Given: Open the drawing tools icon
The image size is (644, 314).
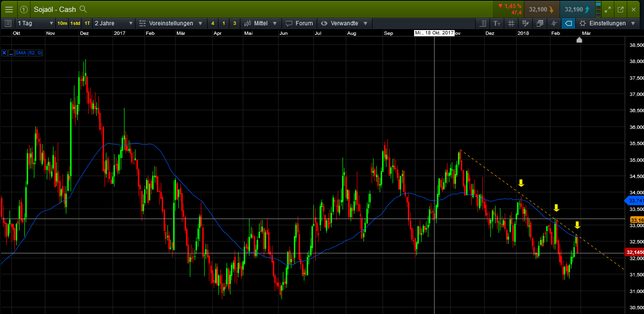Looking at the screenshot, I should pyautogui.click(x=525, y=23).
